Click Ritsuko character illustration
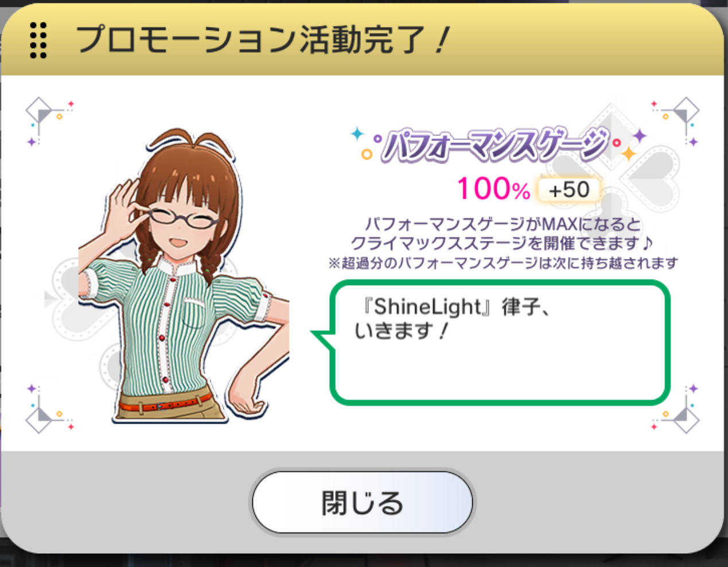Viewport: 728px width, 567px height. [x=184, y=277]
